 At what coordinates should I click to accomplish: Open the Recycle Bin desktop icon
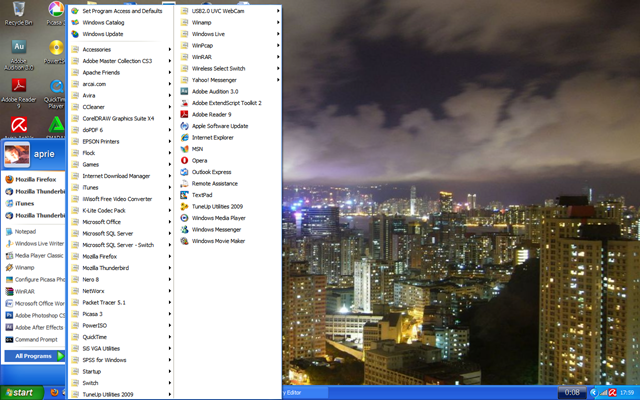(x=18, y=13)
